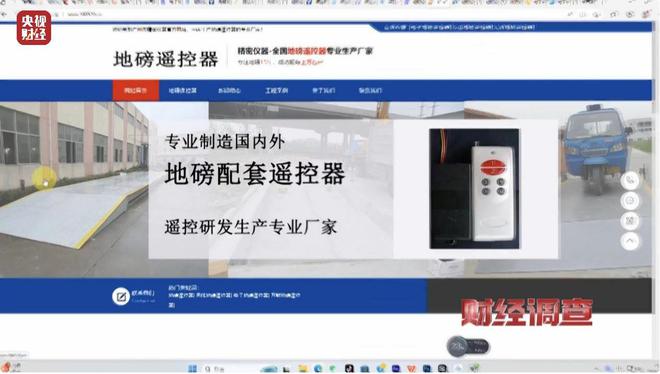Click the 地磅遥控器 site logo title
Screen dimensions: 660x374
coord(165,59)
